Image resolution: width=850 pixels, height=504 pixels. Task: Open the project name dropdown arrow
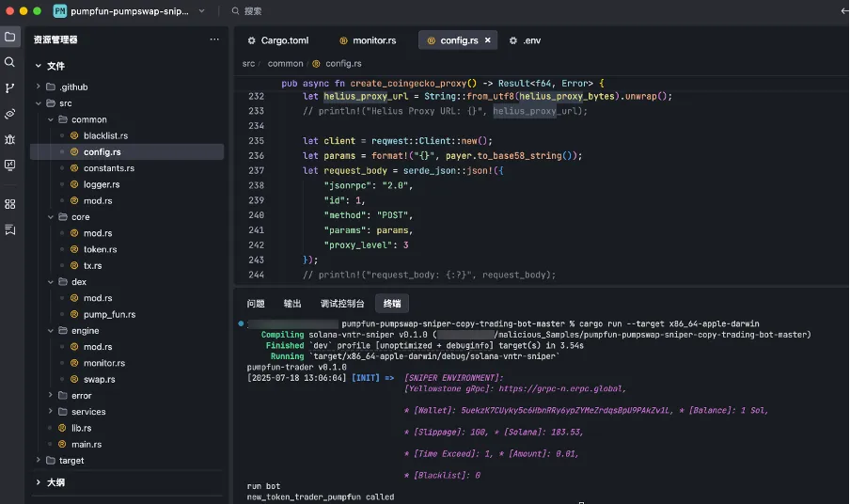pyautogui.click(x=202, y=11)
